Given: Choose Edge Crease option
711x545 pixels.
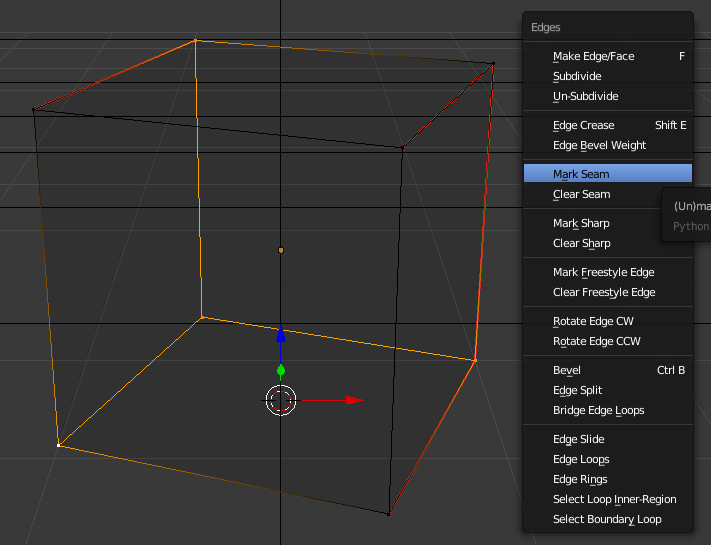Looking at the screenshot, I should pos(608,125).
